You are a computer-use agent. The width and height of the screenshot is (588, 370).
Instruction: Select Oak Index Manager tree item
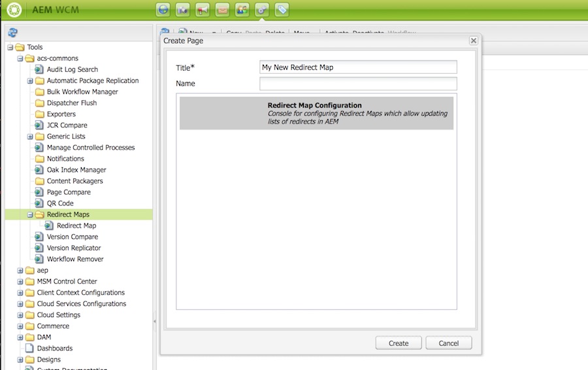pos(76,169)
